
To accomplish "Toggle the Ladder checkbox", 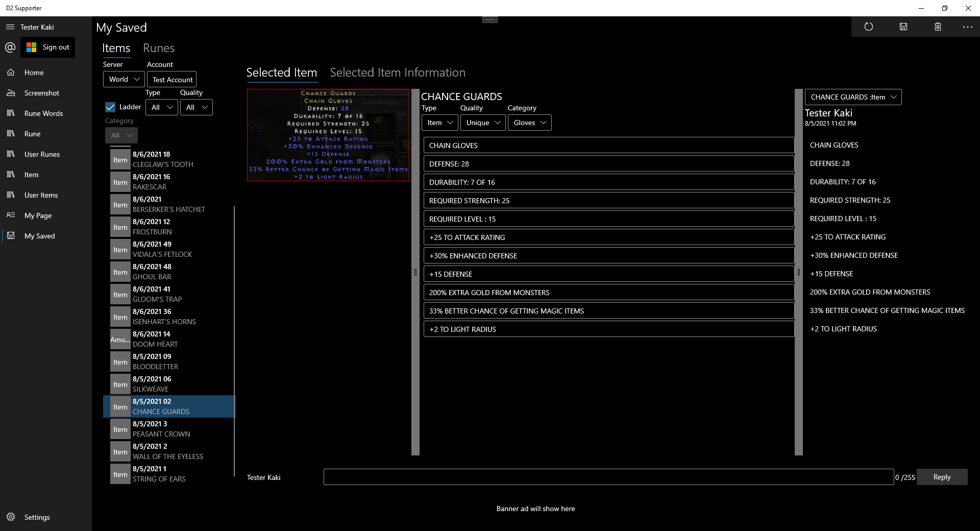I will 110,107.
